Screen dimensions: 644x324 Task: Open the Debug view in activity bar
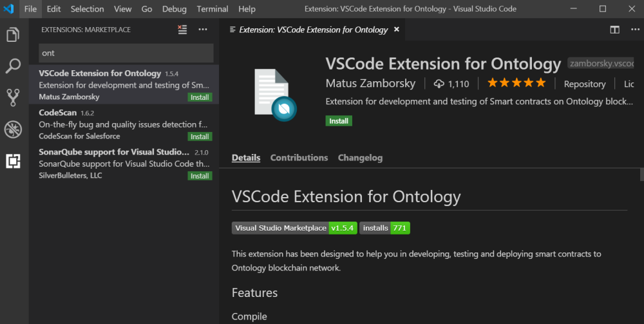coord(13,129)
